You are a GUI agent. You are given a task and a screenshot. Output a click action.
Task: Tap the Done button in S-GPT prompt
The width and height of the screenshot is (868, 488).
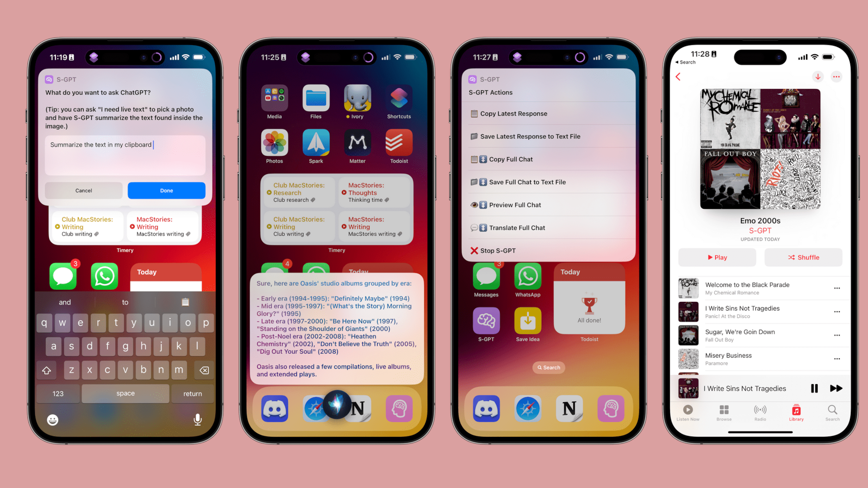(x=166, y=190)
